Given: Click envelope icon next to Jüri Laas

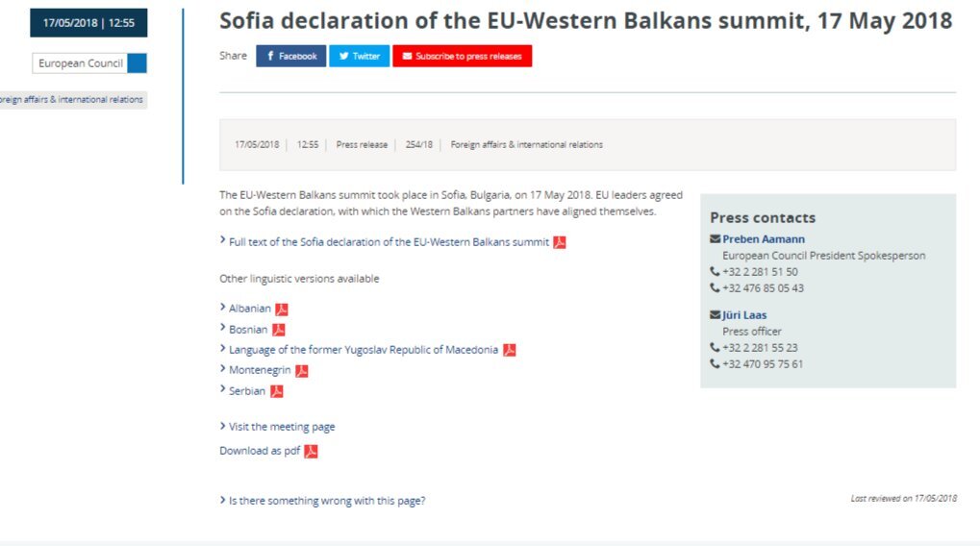Looking at the screenshot, I should (x=715, y=315).
